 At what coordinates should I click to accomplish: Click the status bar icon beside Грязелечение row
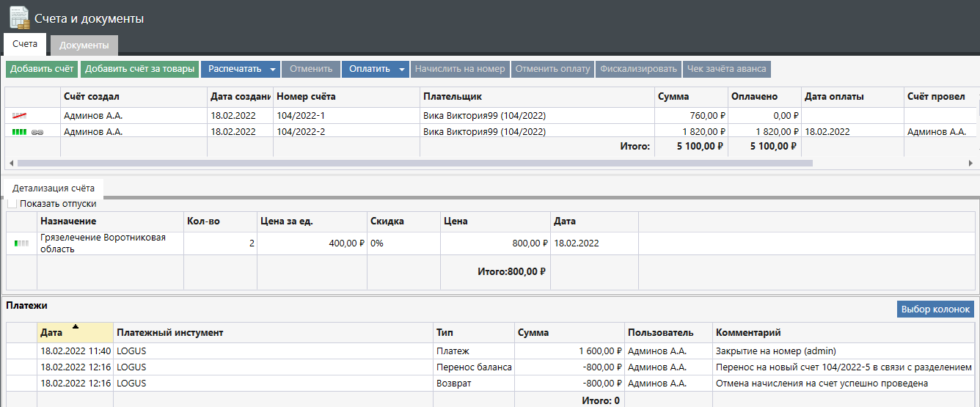pyautogui.click(x=21, y=243)
